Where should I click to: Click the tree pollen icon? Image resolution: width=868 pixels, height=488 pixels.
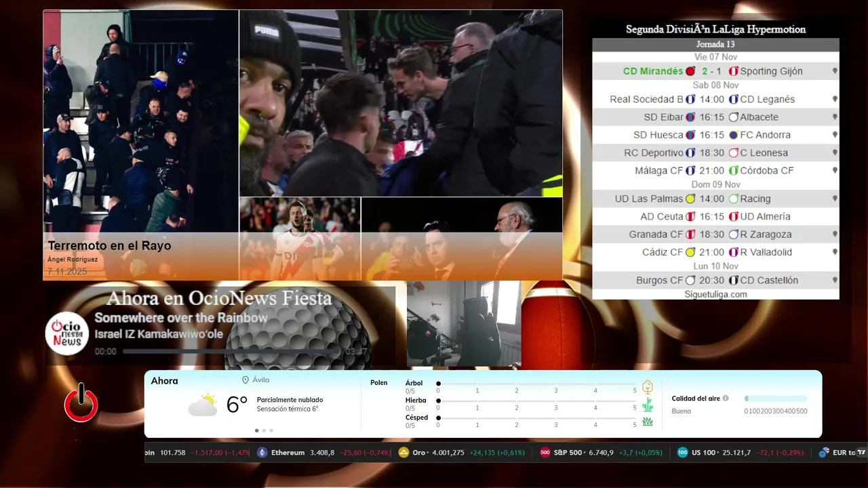tap(648, 387)
